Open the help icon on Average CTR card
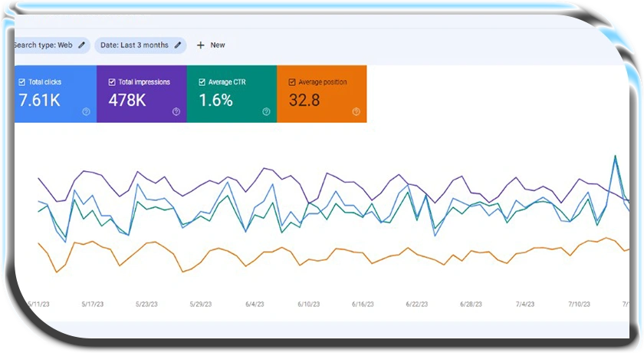Image resolution: width=644 pixels, height=353 pixels. click(266, 111)
